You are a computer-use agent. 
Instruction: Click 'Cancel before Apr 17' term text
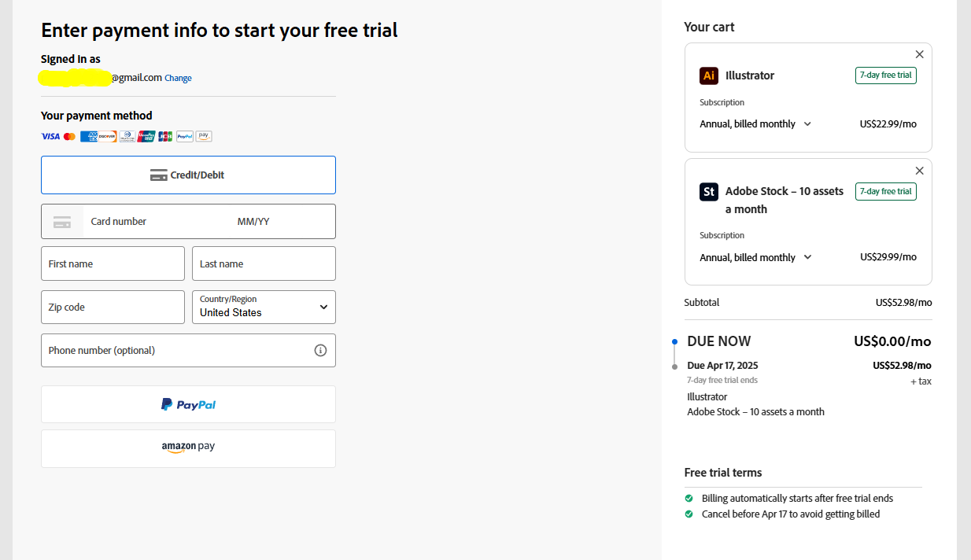pyautogui.click(x=791, y=514)
